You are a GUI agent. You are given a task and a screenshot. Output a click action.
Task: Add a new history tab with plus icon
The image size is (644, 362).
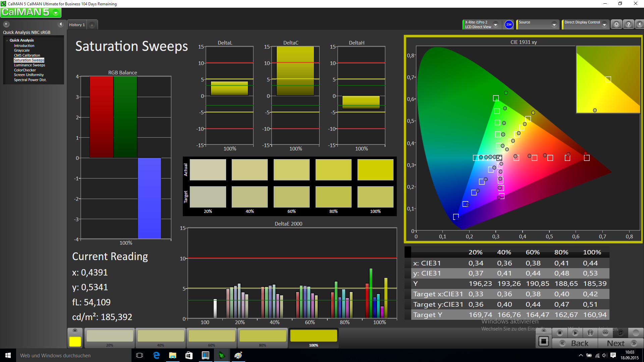tap(92, 25)
